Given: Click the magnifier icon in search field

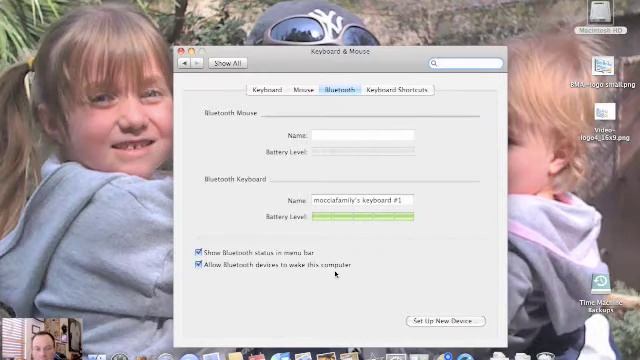Looking at the screenshot, I should pos(434,63).
